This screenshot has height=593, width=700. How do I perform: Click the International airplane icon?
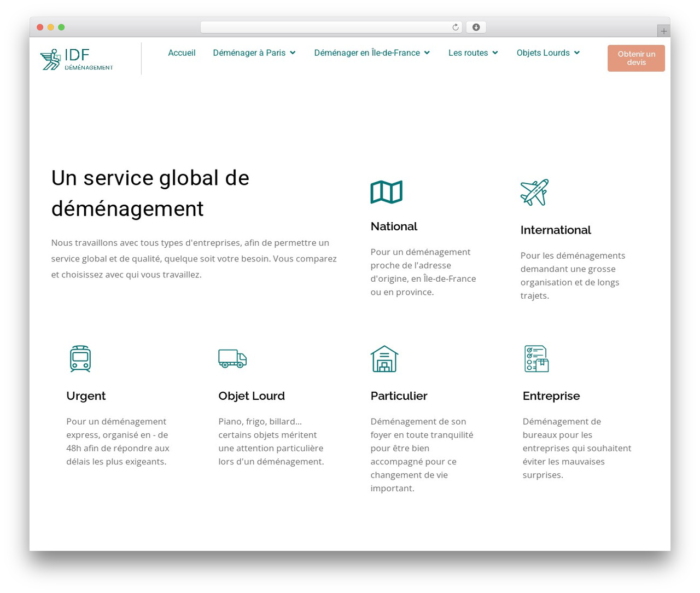pos(534,192)
